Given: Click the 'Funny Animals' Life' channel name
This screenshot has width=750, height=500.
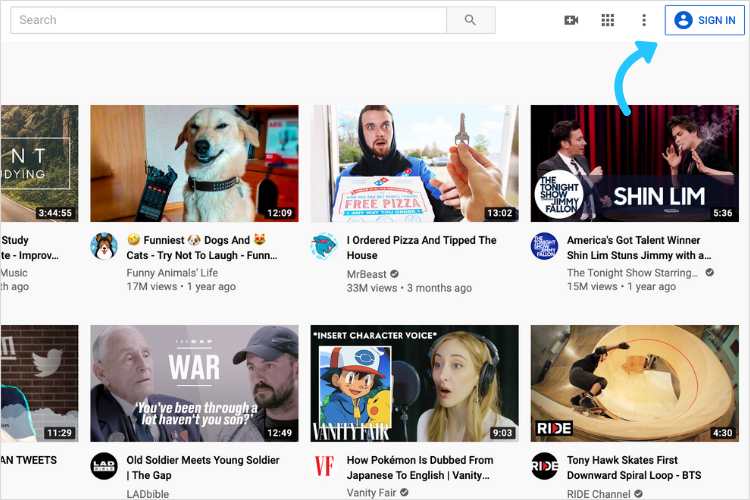Looking at the screenshot, I should (x=172, y=273).
